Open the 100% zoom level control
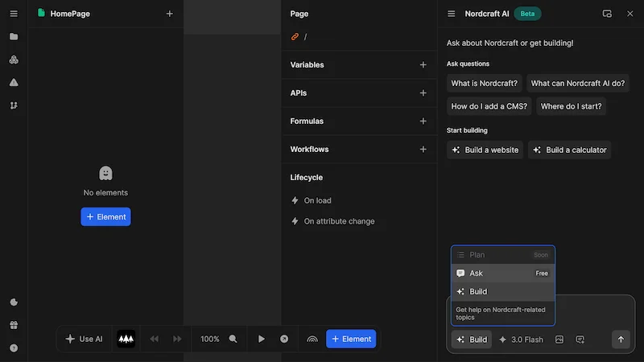 pos(209,339)
